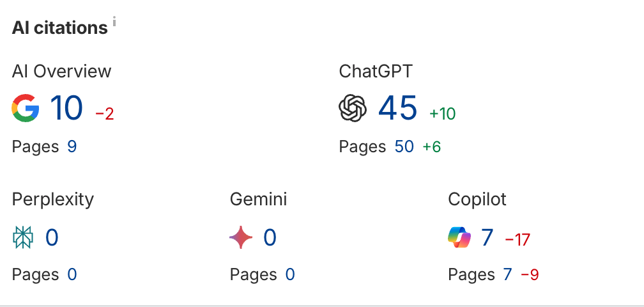
Task: Open AI Overview citations count 10
Action: [66, 108]
